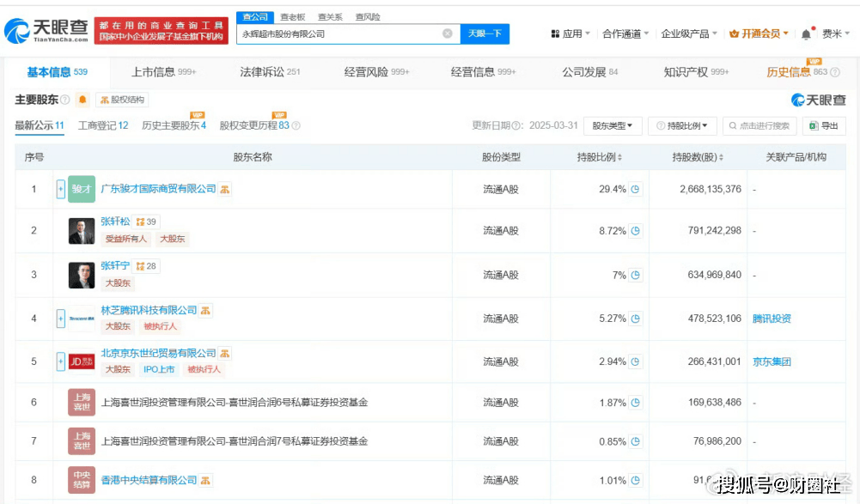The height and width of the screenshot is (504, 860).
Task: Switch to 历史主要股东 4 sub-tab
Action: [174, 125]
